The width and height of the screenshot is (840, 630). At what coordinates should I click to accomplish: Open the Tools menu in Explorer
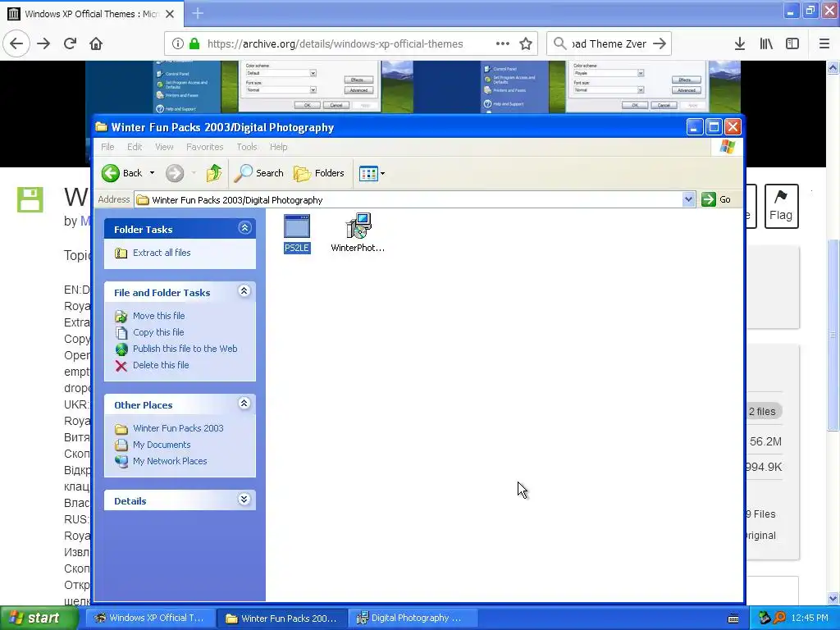pyautogui.click(x=247, y=147)
